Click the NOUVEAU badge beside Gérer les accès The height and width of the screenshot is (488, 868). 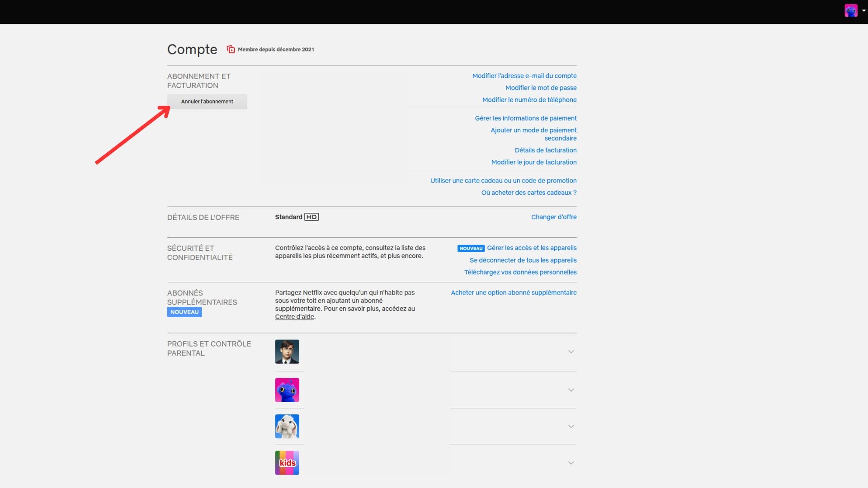click(471, 249)
